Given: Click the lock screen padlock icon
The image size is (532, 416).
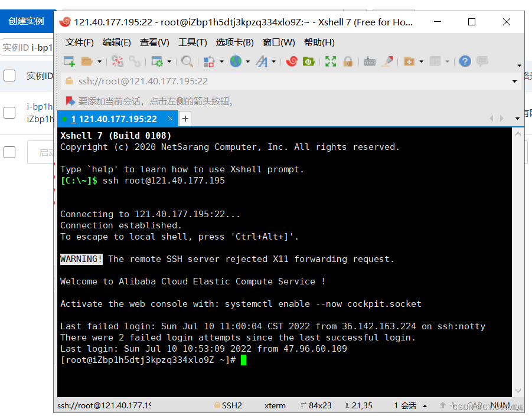Looking at the screenshot, I should (x=348, y=62).
